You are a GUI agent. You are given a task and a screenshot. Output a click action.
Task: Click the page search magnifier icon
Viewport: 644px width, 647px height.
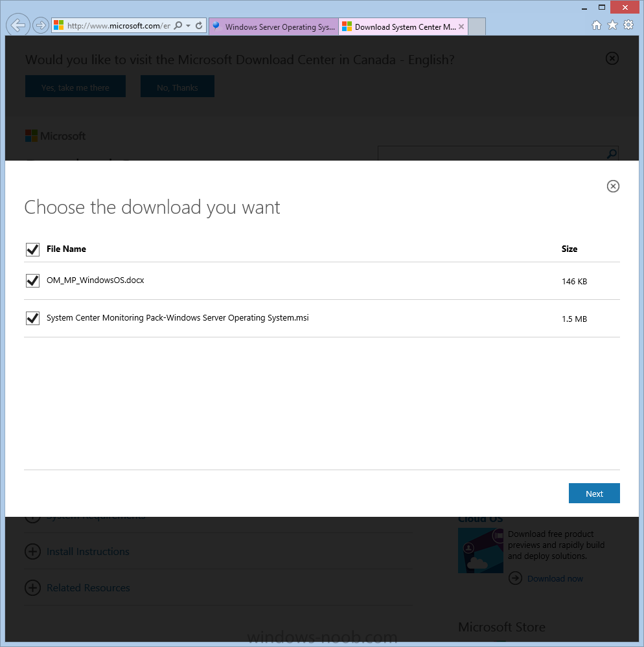click(612, 154)
